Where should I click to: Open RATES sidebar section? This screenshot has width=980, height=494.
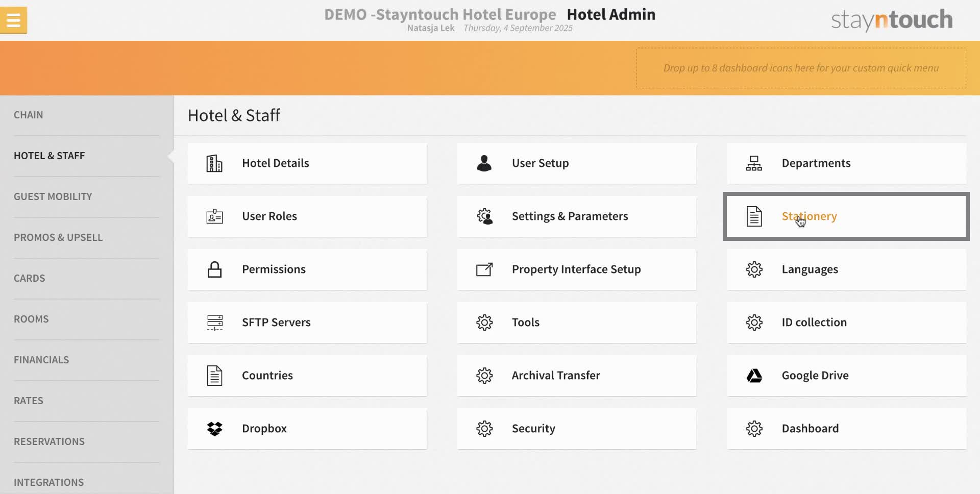[x=29, y=401]
